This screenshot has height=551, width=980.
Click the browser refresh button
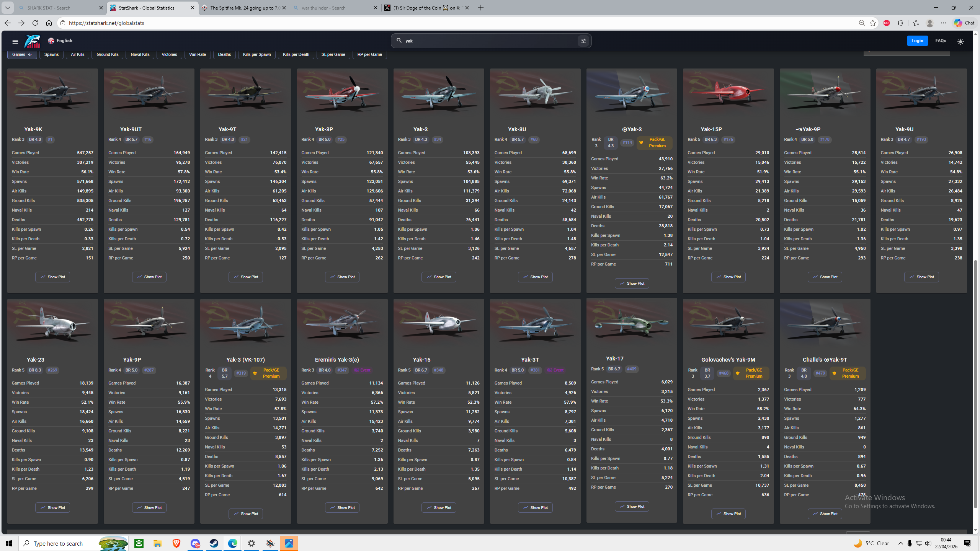35,23
